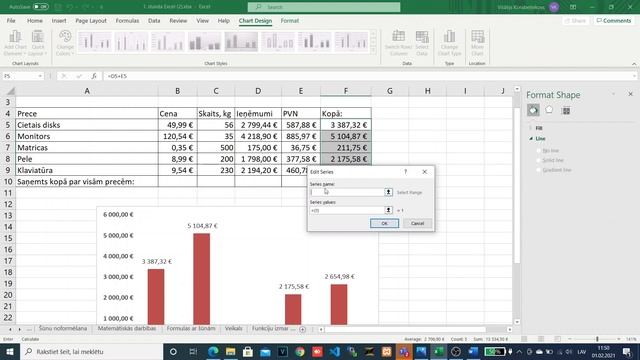Open Visual Studio Code from taskbar
Viewport: 640px width, 360px height.
[335, 351]
